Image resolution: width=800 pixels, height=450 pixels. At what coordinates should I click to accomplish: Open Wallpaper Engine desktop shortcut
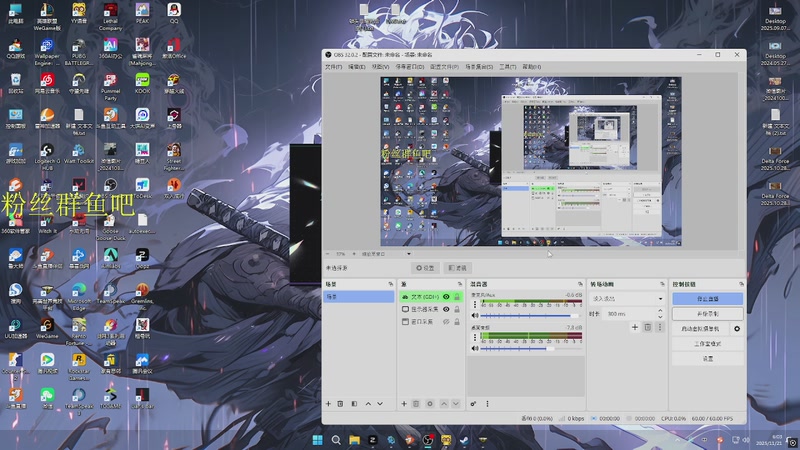(x=47, y=52)
